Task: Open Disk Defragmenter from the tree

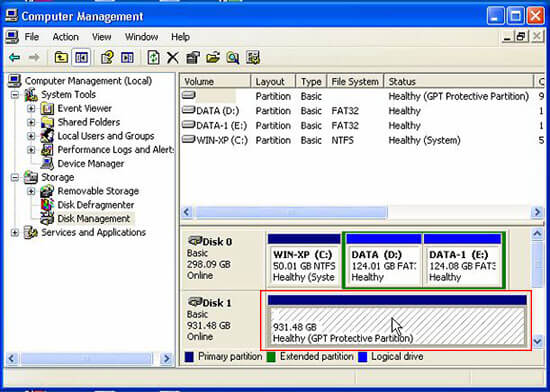Action: (x=96, y=205)
